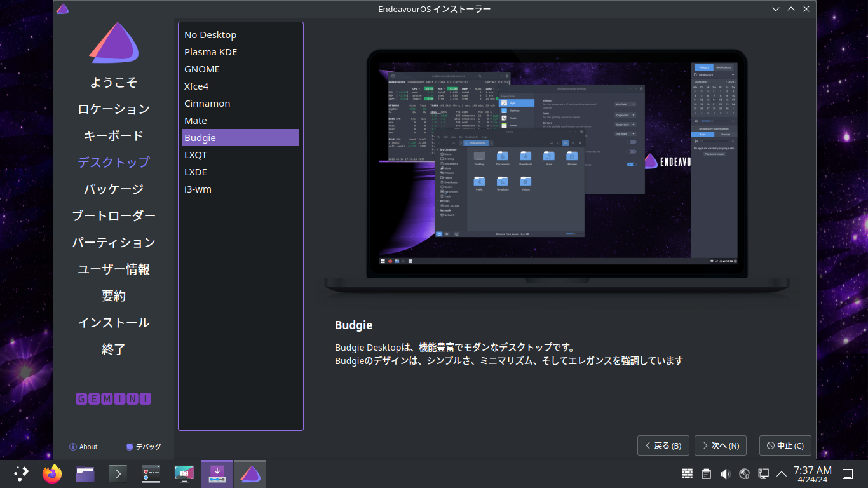Open the brick-wall firewall tray icon
The height and width of the screenshot is (488, 868).
click(x=688, y=473)
